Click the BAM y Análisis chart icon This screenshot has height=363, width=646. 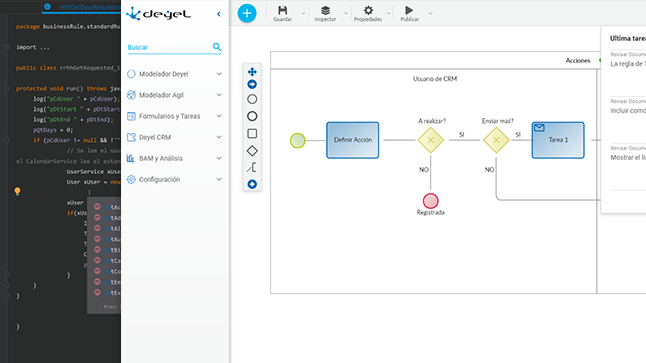tap(131, 158)
